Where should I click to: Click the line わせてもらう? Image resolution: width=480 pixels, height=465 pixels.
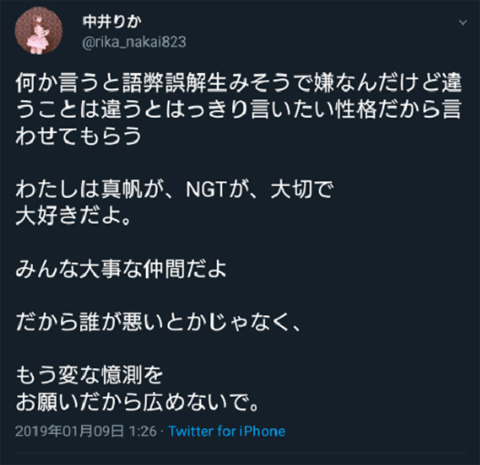(79, 136)
